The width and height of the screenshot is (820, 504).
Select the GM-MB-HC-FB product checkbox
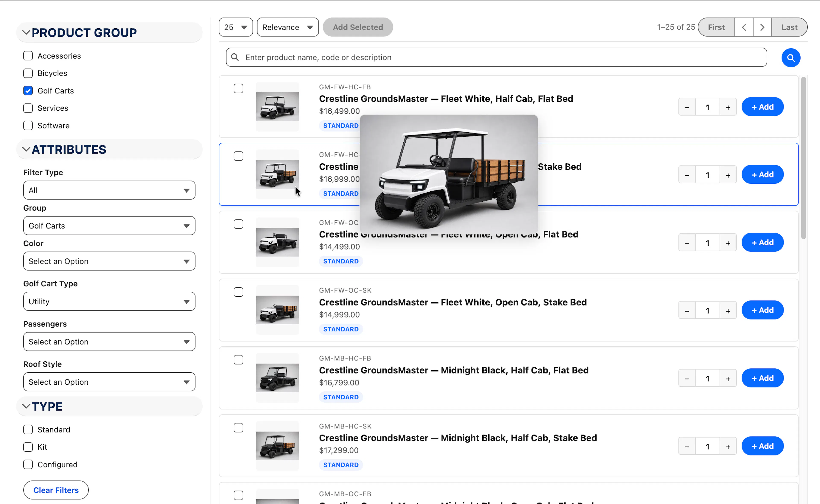[238, 360]
